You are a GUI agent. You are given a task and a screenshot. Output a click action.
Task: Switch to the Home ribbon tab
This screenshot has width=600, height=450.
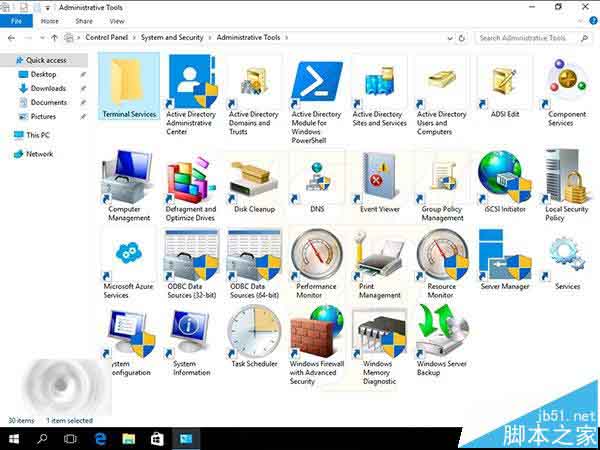point(50,21)
